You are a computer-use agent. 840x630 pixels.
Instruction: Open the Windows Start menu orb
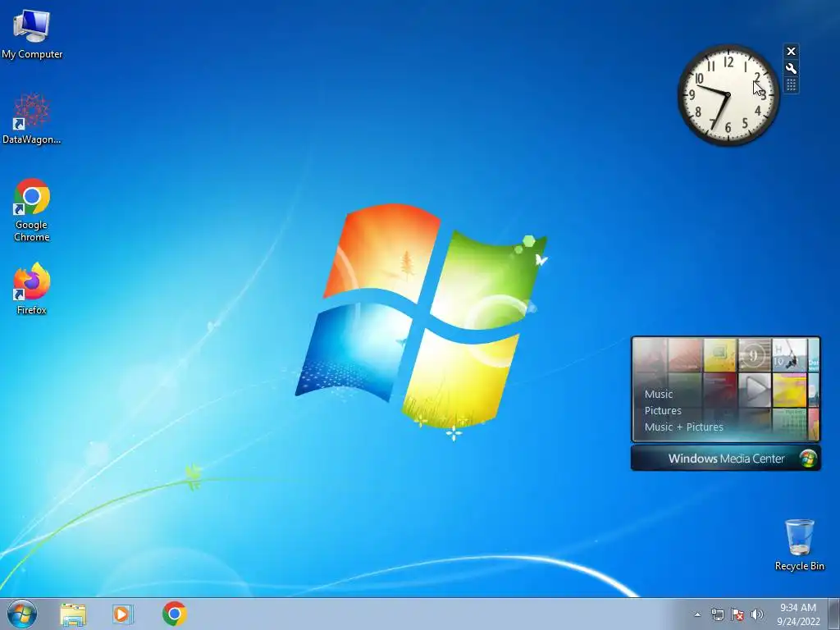tap(22, 614)
